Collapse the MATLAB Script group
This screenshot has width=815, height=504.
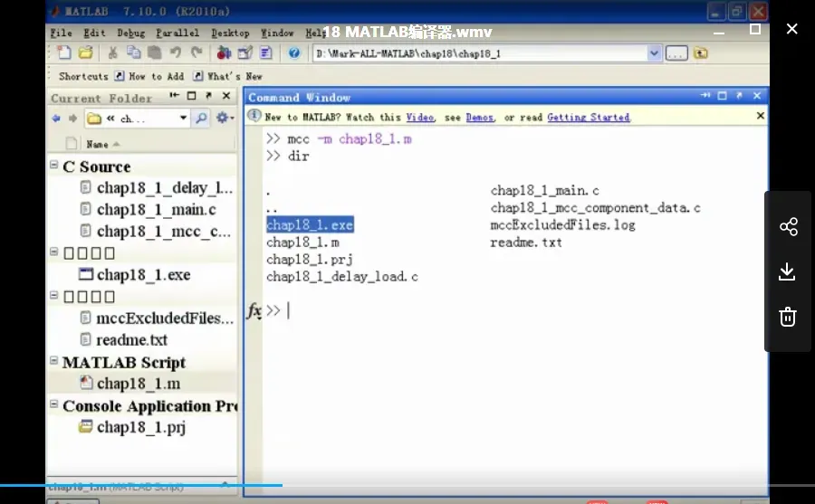click(x=53, y=360)
